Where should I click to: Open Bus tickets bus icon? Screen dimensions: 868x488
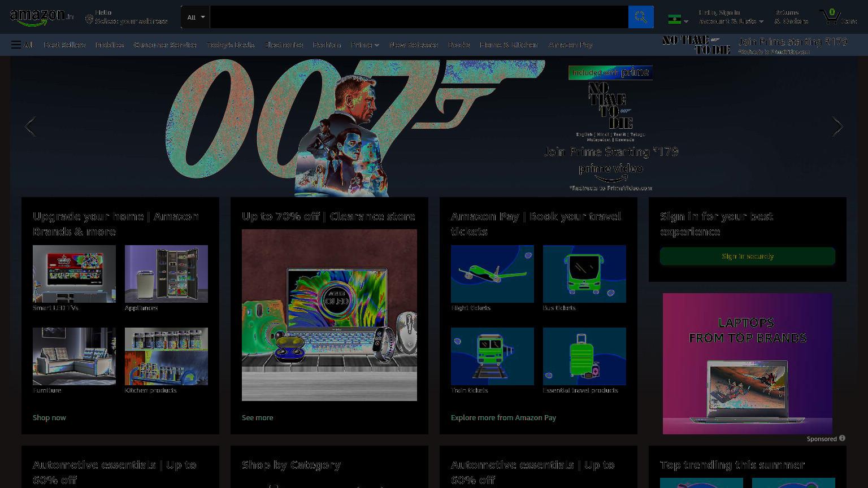584,274
